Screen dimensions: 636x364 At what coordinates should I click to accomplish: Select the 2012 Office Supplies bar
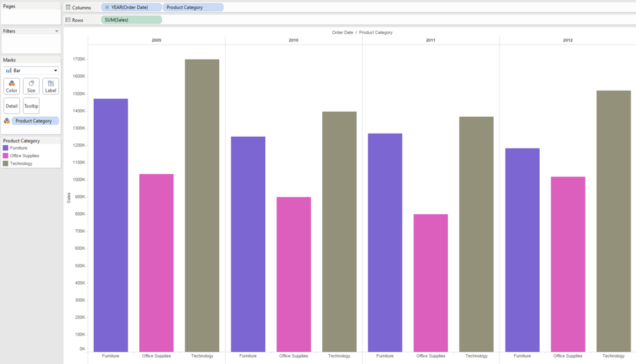tap(568, 264)
